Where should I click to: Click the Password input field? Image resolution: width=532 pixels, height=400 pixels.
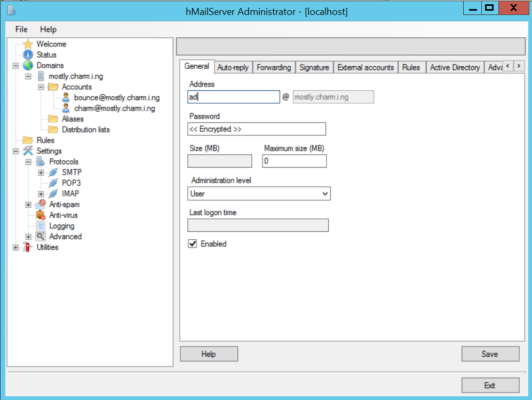click(257, 129)
